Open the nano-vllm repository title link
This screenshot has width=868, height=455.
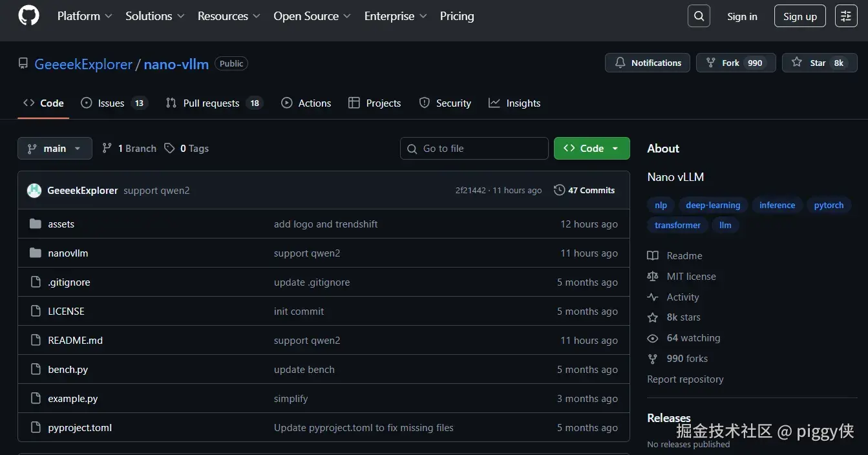(176, 64)
